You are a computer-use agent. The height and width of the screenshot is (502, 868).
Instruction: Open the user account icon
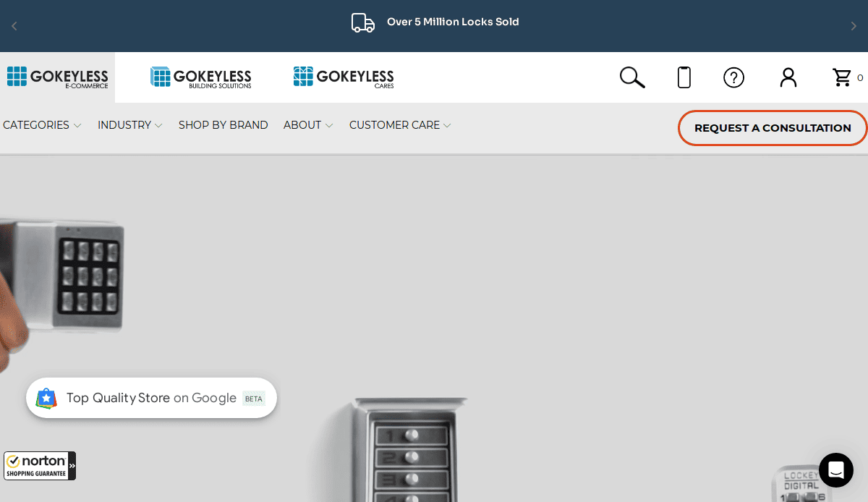(x=788, y=77)
